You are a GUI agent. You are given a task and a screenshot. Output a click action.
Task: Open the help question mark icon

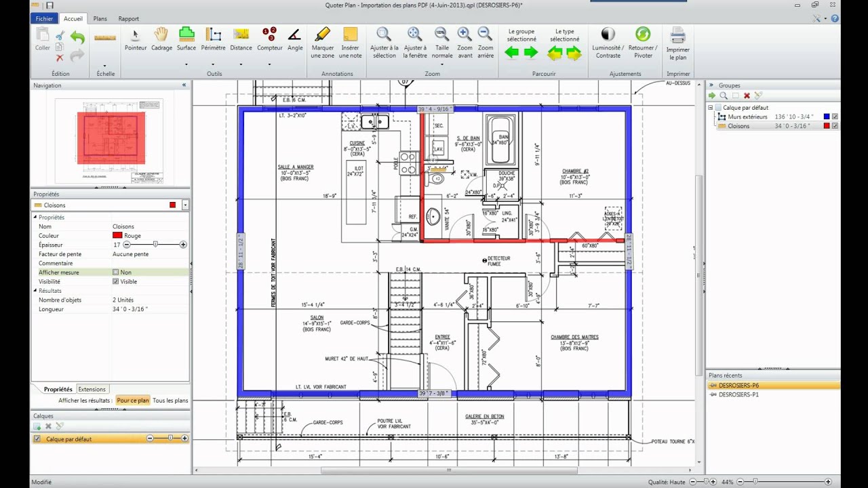pos(835,18)
